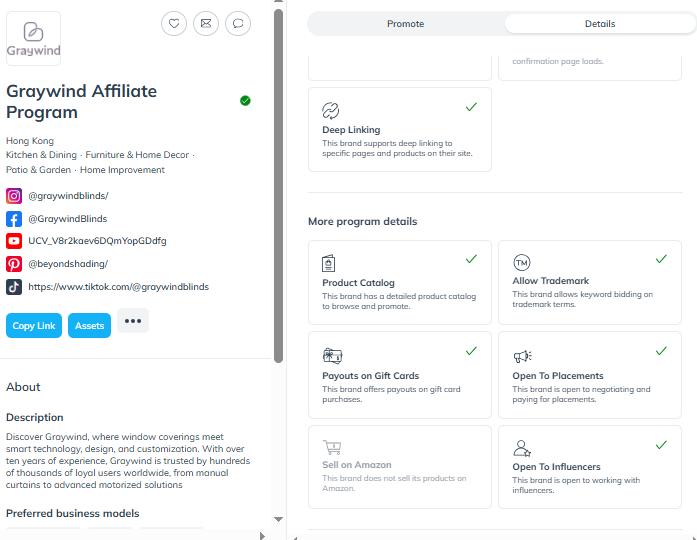Screen dimensions: 697x540
Task: Click the TikTok icon
Action: [x=14, y=287]
